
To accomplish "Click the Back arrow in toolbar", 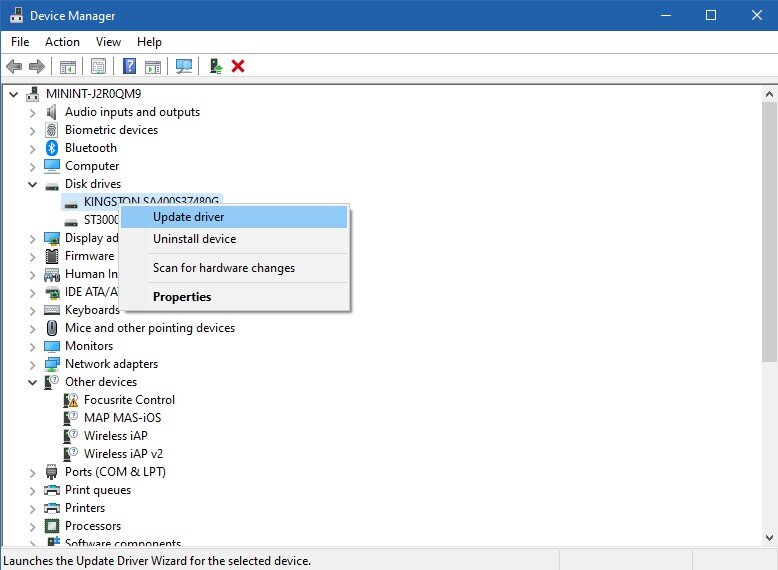I will point(14,66).
